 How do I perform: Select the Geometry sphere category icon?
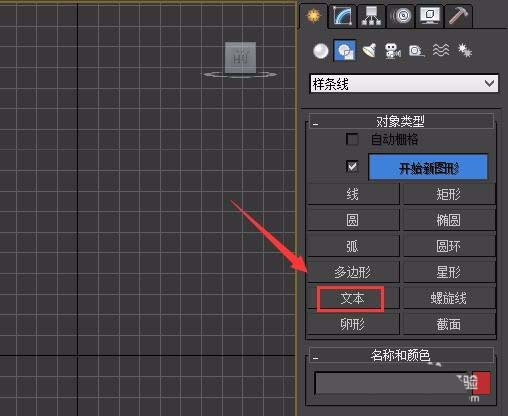pyautogui.click(x=321, y=51)
